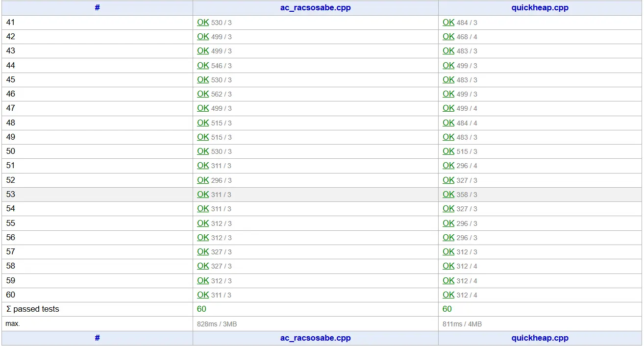
Task: Select passed count 60 under quickheap.cpp
Action: click(447, 309)
